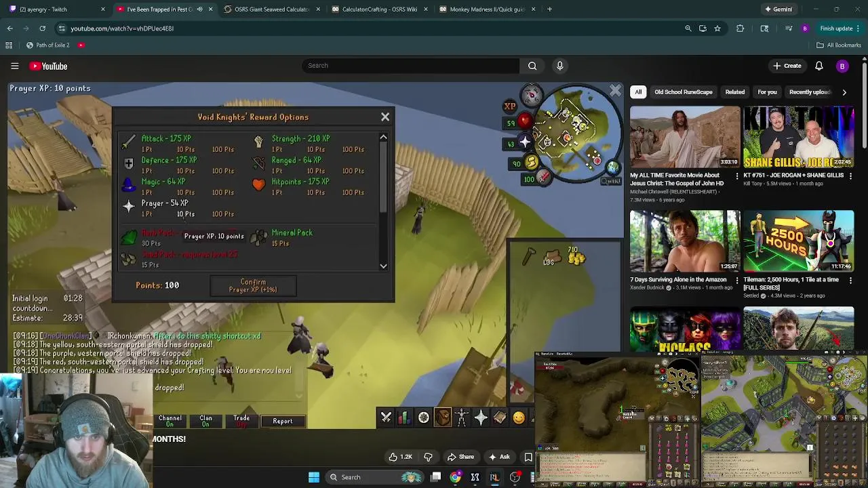Open the Prayer star tab icon
Viewport: 868px width, 488px height.
tap(481, 418)
